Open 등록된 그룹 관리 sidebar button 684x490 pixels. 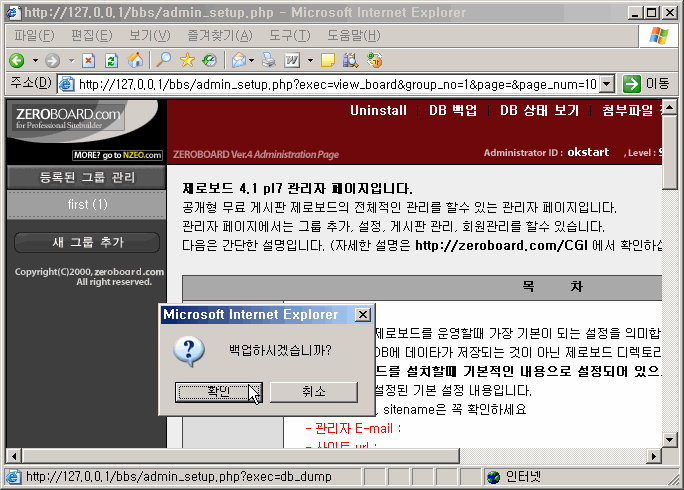click(x=86, y=178)
